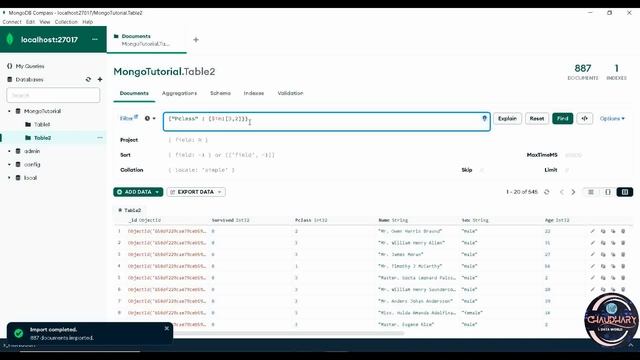
Task: Open the Connect menu
Action: tap(12, 22)
